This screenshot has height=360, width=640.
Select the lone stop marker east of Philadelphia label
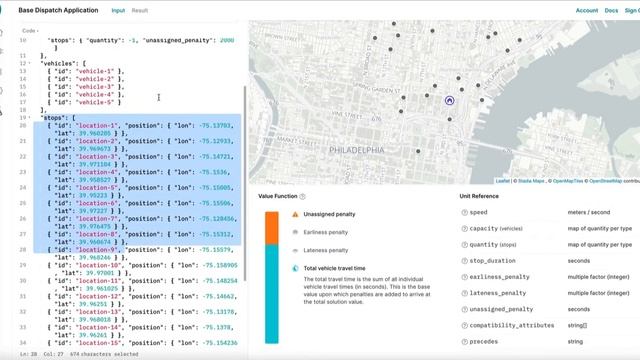click(418, 151)
